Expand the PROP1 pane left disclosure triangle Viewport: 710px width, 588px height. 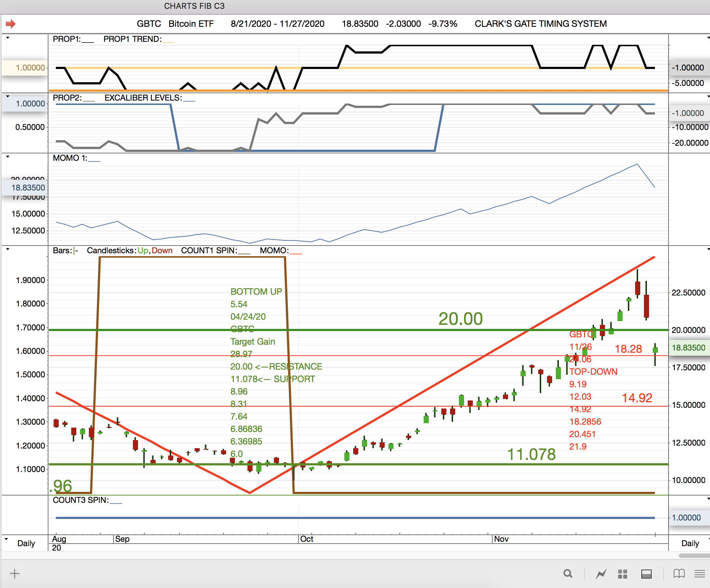pyautogui.click(x=7, y=38)
